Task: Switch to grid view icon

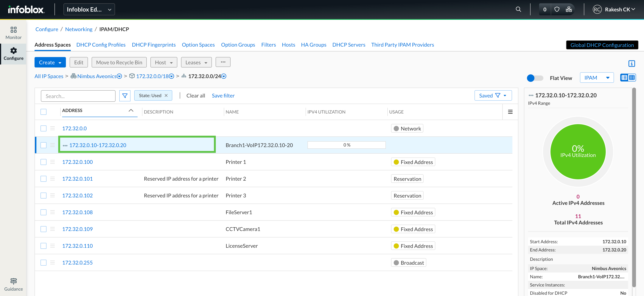Action: 632,78
